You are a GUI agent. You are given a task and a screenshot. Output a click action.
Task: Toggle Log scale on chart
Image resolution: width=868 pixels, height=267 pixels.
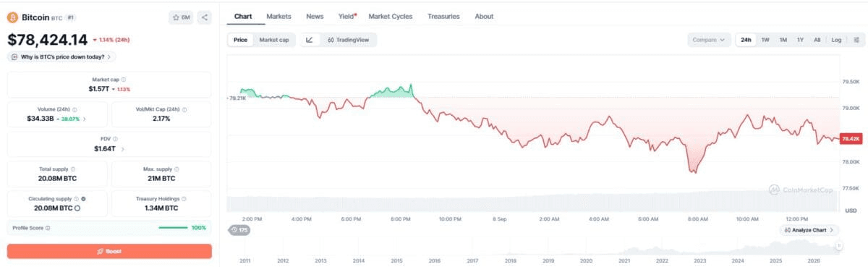(836, 40)
